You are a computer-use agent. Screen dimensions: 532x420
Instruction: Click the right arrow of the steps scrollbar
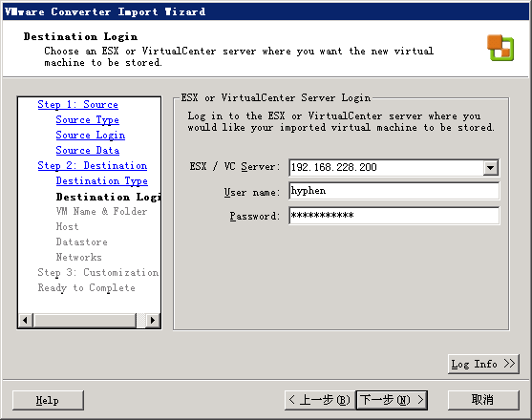[x=153, y=320]
